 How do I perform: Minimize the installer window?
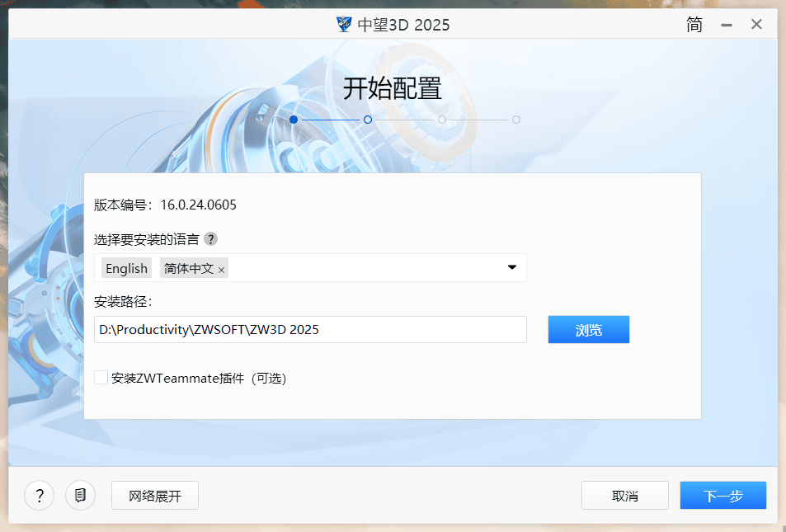[x=727, y=25]
